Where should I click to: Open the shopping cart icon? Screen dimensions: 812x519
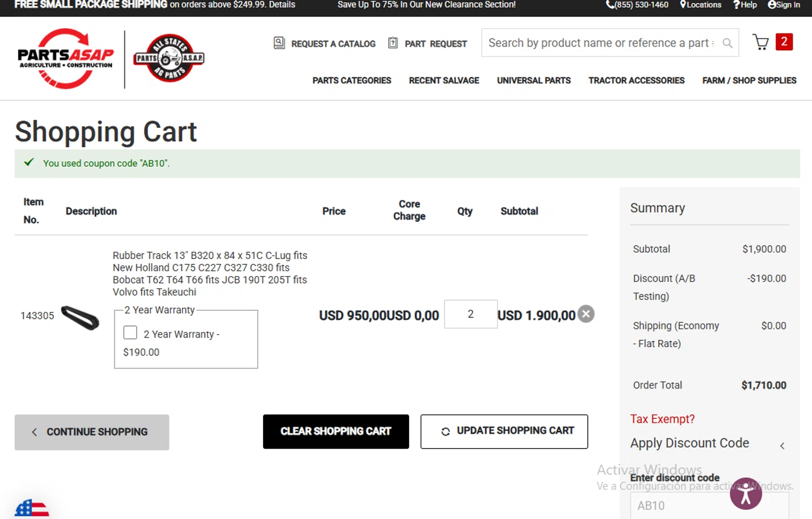tap(761, 42)
